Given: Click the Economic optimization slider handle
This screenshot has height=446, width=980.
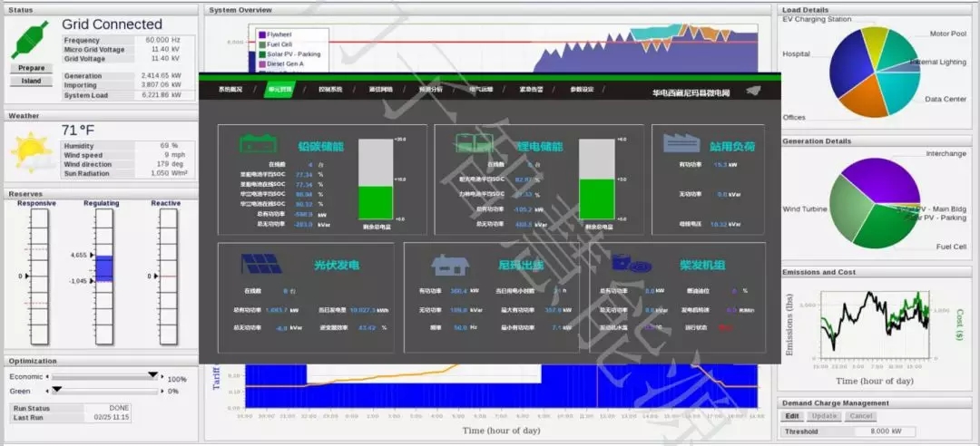Looking at the screenshot, I should point(152,375).
